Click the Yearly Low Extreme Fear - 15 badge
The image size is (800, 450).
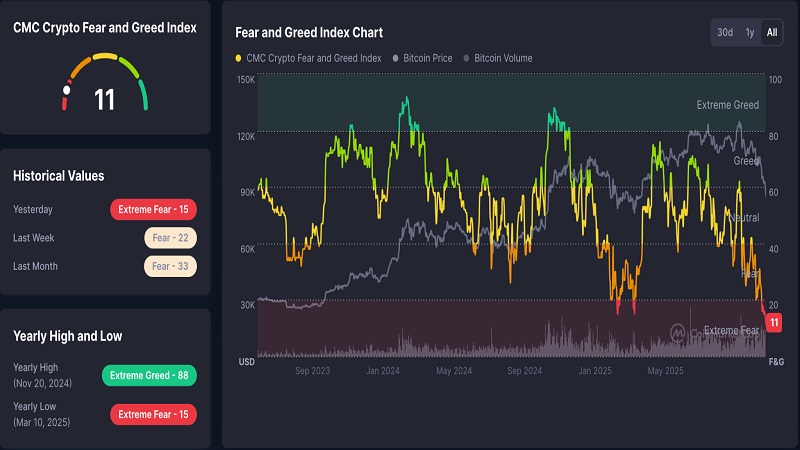[x=153, y=414]
